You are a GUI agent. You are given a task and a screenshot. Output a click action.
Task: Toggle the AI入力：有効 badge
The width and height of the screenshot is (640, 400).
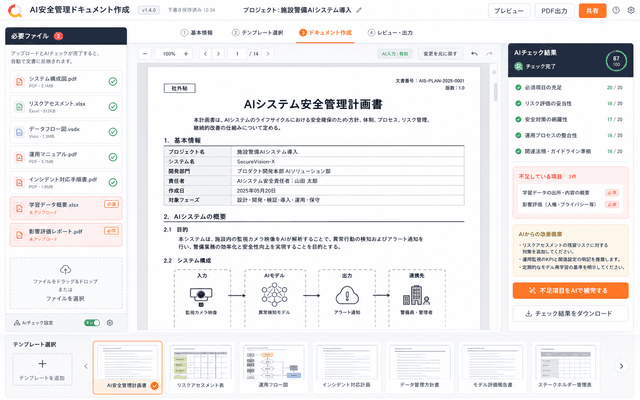coord(395,53)
